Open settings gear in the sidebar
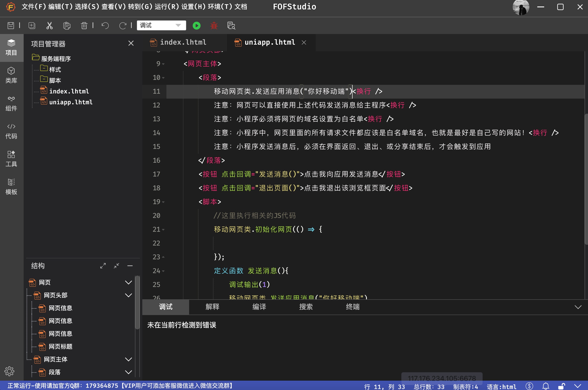The image size is (588, 390). (9, 371)
